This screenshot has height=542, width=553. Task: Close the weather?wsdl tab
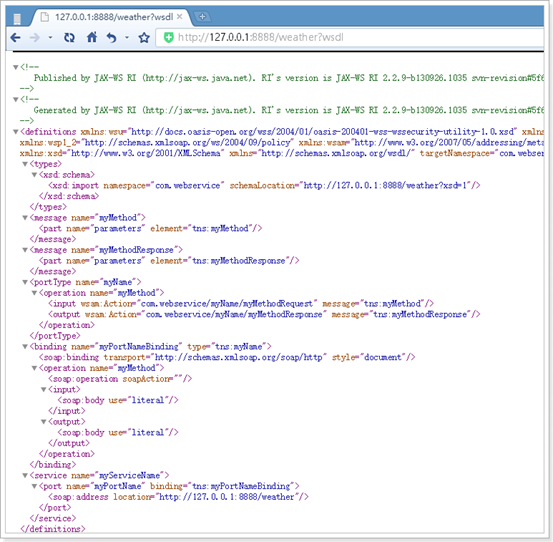coord(180,17)
